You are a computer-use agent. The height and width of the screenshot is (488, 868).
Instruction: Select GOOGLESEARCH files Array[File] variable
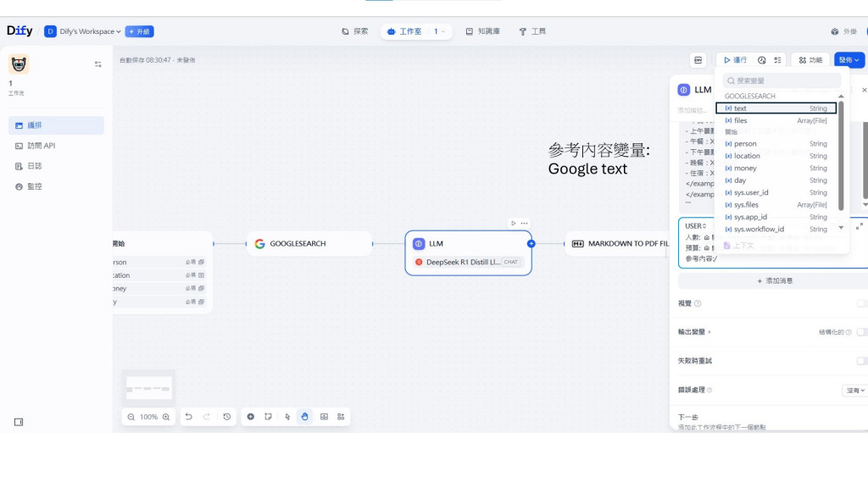coord(776,120)
